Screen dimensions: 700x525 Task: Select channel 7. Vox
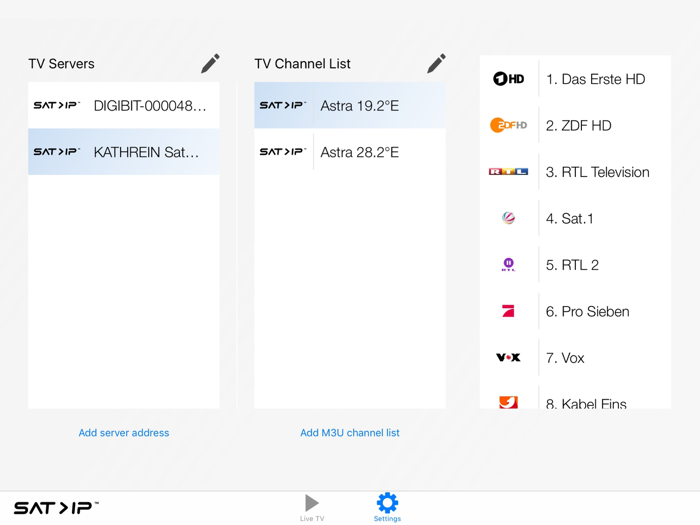pyautogui.click(x=575, y=358)
